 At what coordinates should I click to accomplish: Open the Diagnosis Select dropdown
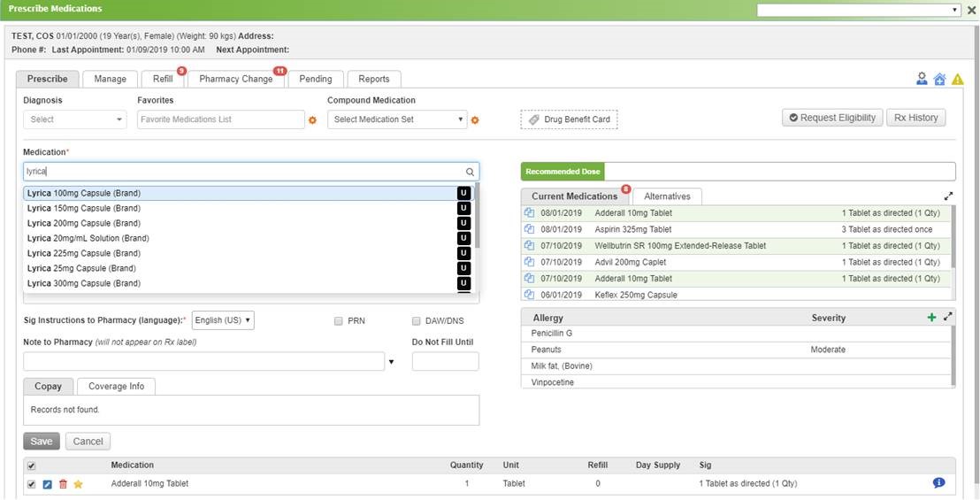77,119
